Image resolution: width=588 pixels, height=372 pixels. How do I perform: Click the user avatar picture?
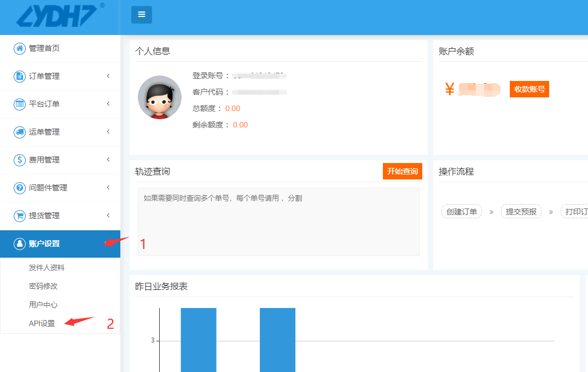pyautogui.click(x=160, y=97)
